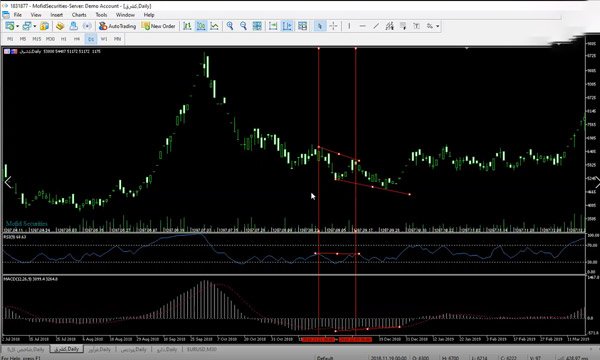The height and width of the screenshot is (360, 600).
Task: Show the Market Watch window
Action: point(44,26)
